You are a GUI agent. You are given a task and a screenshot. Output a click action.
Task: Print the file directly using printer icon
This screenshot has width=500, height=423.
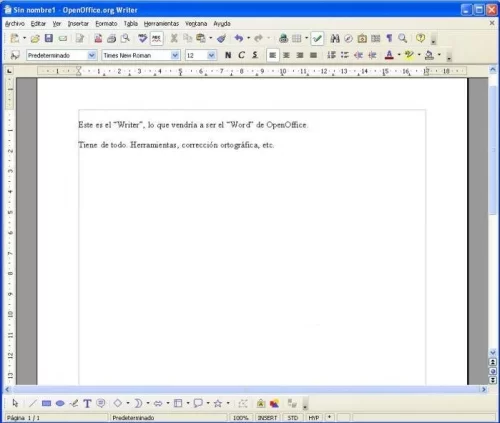coord(111,38)
